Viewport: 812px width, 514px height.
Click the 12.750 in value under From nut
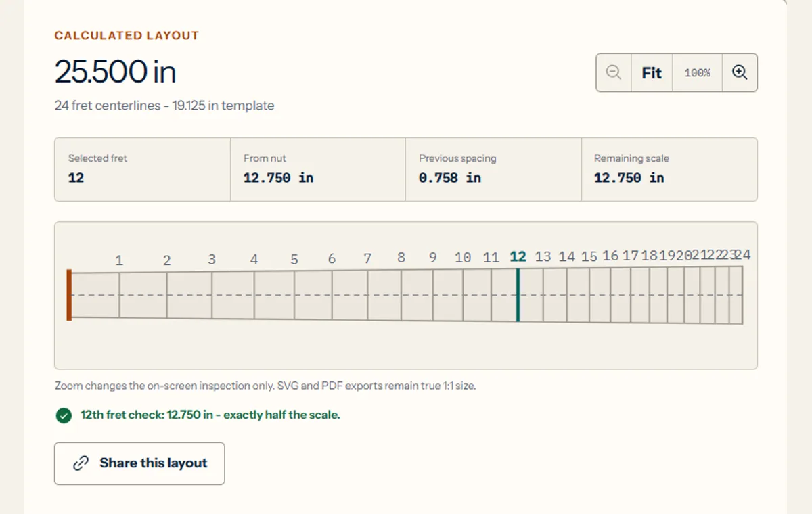pyautogui.click(x=278, y=179)
